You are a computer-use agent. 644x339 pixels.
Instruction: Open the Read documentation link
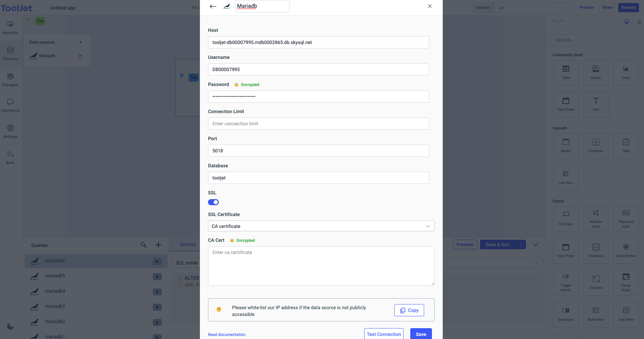coord(227,335)
